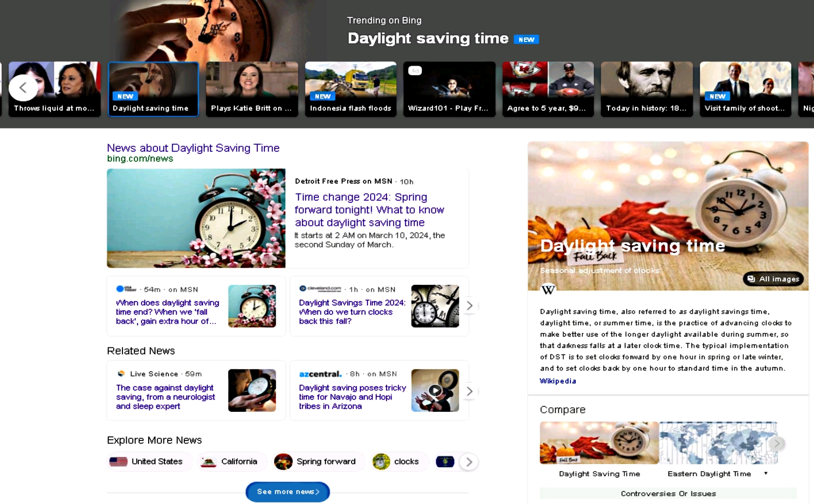
Task: Click 'News about Daylight Saving Time' heading link
Action: [x=193, y=148]
